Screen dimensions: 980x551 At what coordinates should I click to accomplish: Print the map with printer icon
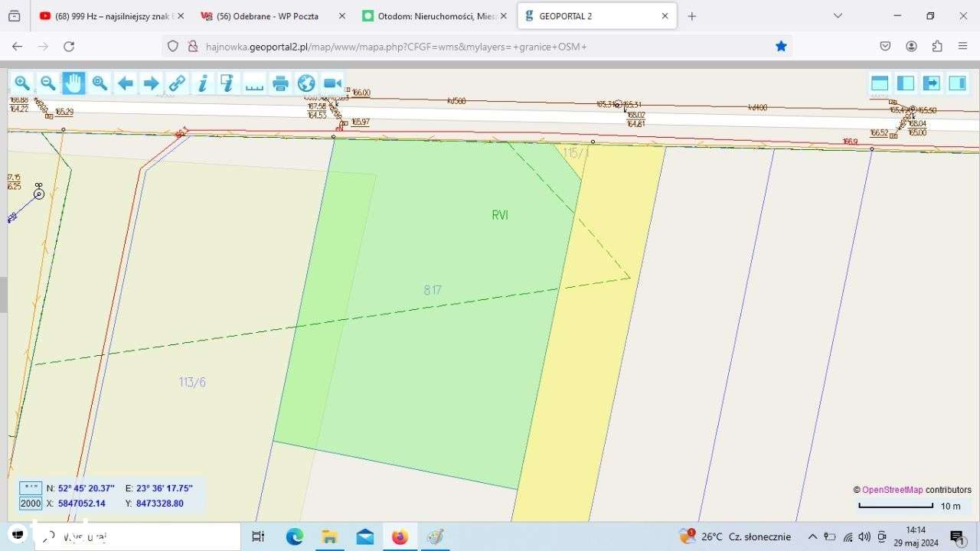pyautogui.click(x=280, y=83)
